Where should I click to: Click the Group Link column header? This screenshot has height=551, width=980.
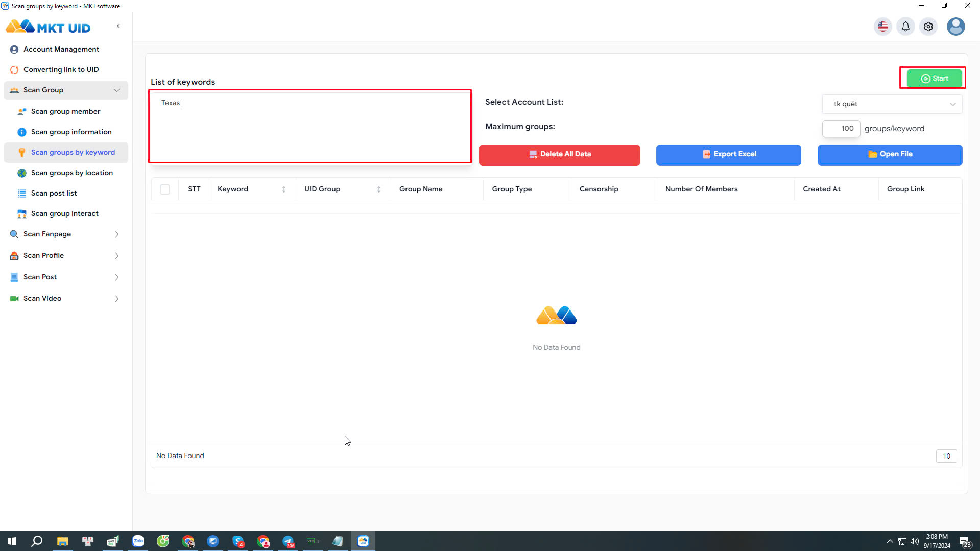(906, 189)
